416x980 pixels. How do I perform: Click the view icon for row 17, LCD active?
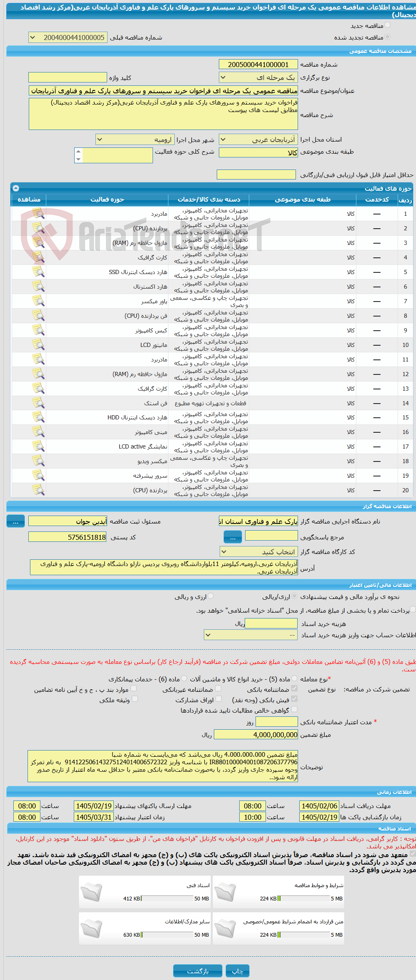[38, 446]
